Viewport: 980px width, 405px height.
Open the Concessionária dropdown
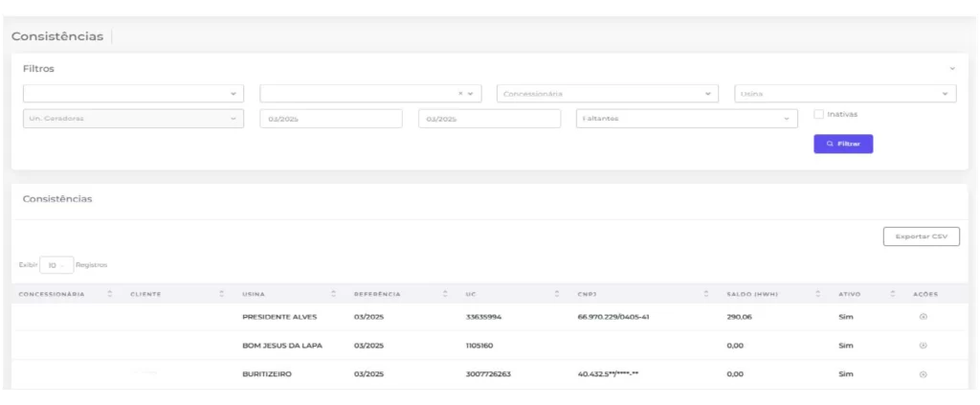click(x=607, y=94)
